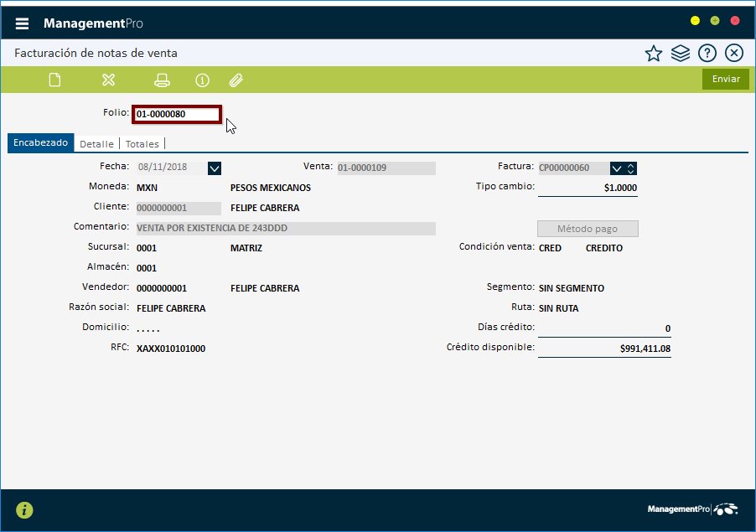
Task: Click the Factura field CP00000060
Action: 574,168
